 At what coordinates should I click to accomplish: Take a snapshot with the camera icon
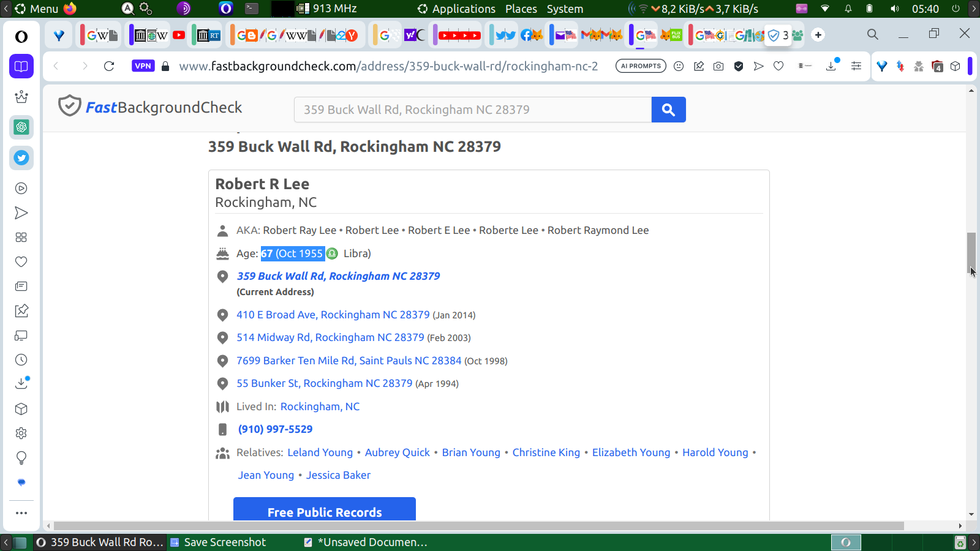point(718,66)
